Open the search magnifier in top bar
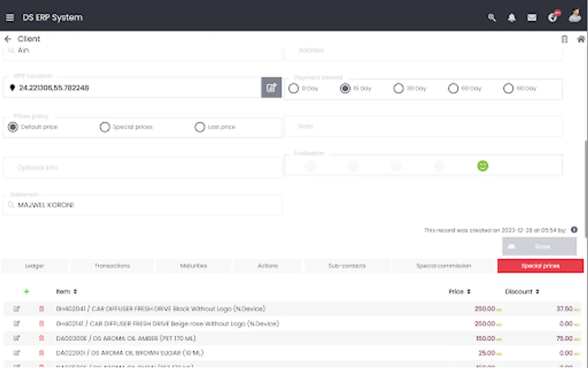 492,18
